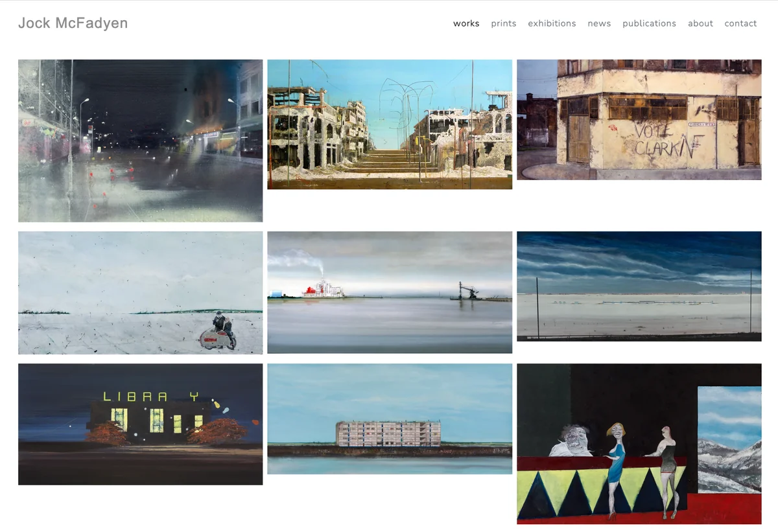Open the contact page
The image size is (778, 532).
click(x=740, y=23)
